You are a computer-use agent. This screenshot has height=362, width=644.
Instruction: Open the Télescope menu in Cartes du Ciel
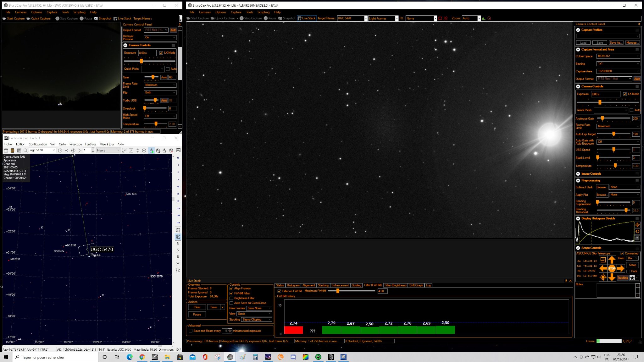point(75,144)
